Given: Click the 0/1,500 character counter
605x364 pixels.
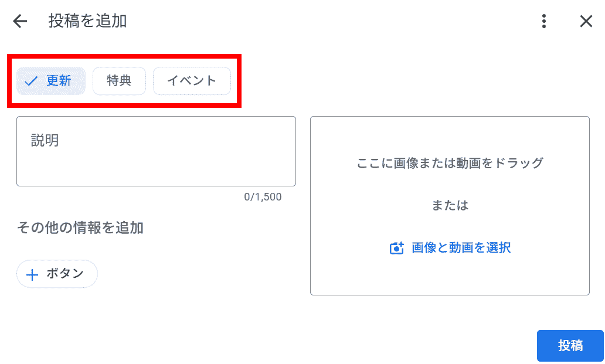Looking at the screenshot, I should coord(263,197).
